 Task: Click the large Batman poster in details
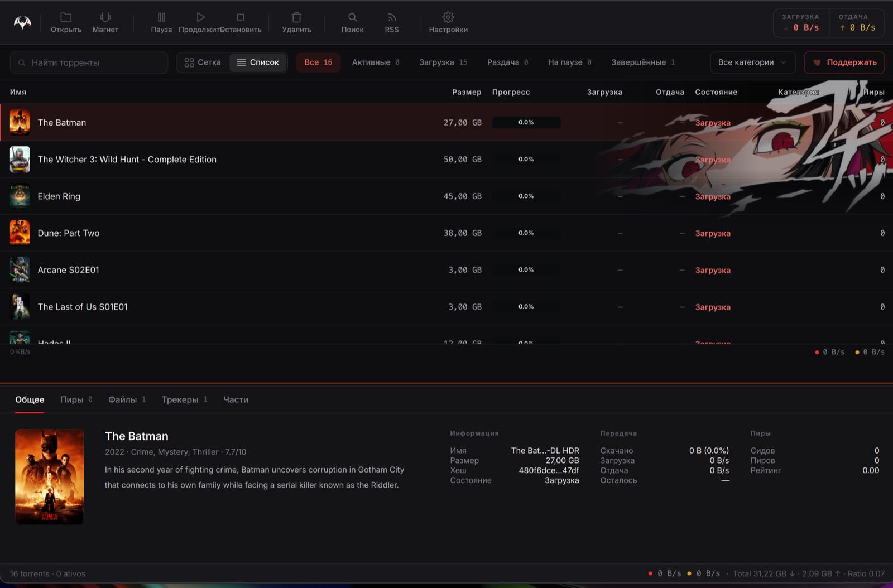click(49, 477)
